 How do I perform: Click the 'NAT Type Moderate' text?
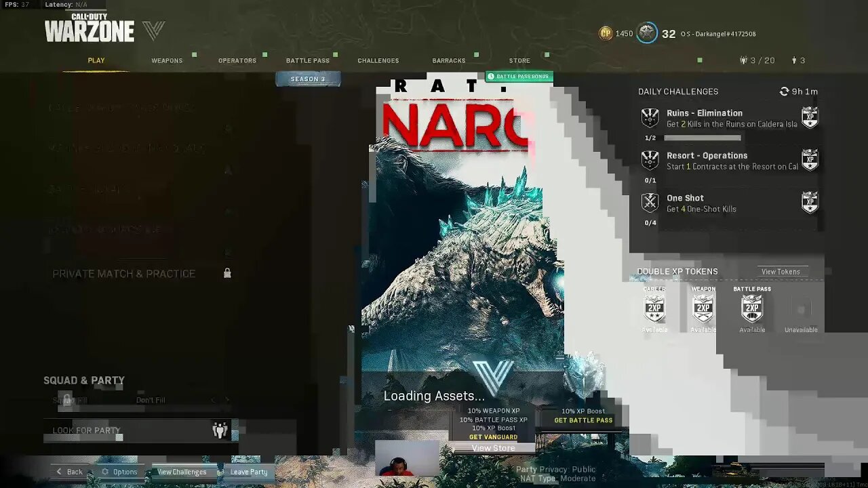point(557,479)
